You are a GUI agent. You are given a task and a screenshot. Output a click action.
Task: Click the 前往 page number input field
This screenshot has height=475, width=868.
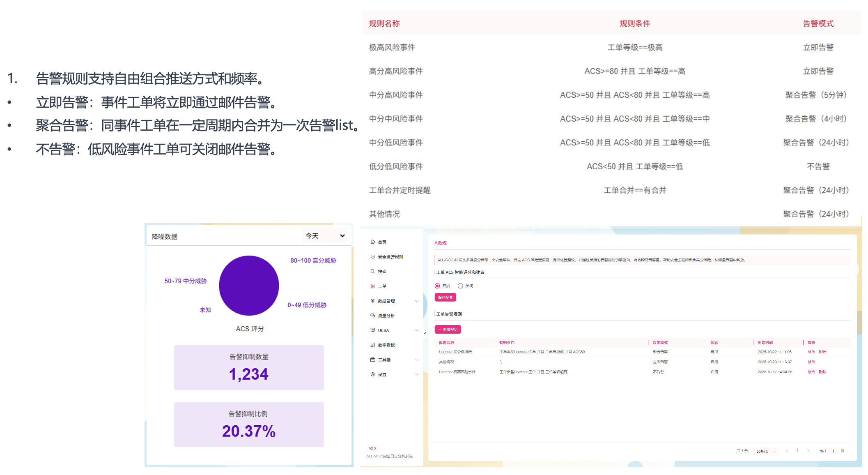834,451
